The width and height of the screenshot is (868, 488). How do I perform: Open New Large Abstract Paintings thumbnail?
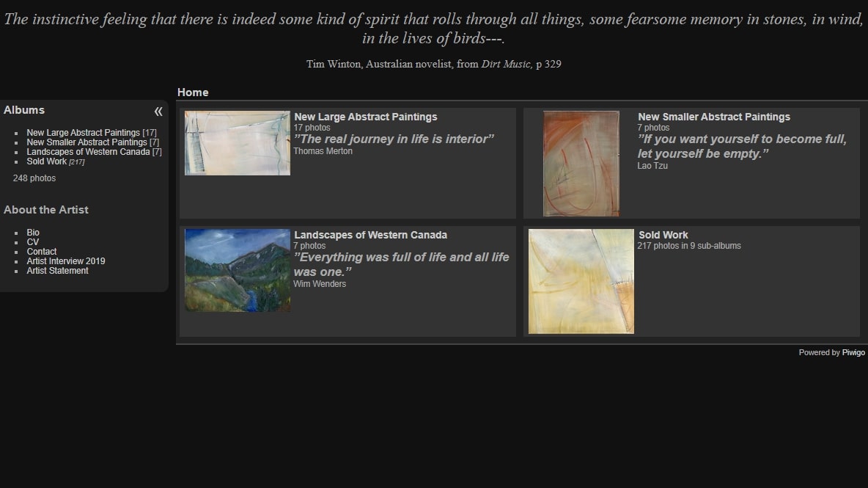[x=238, y=143]
